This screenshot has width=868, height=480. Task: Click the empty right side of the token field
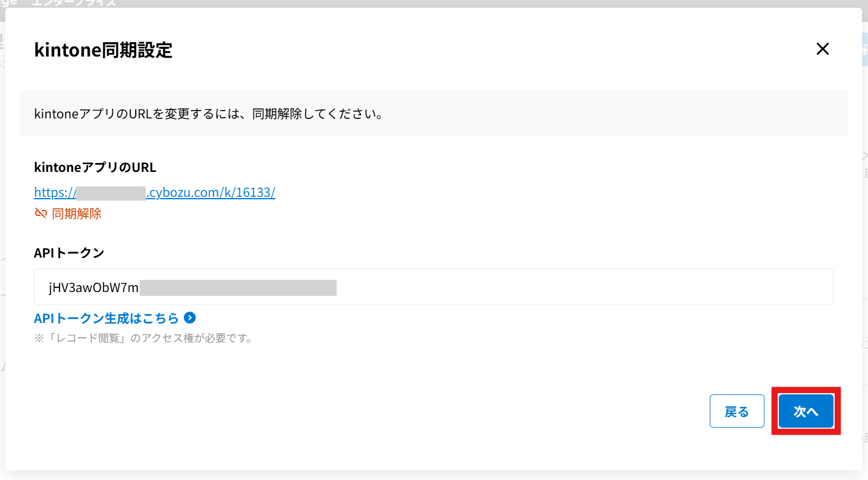pyautogui.click(x=595, y=287)
